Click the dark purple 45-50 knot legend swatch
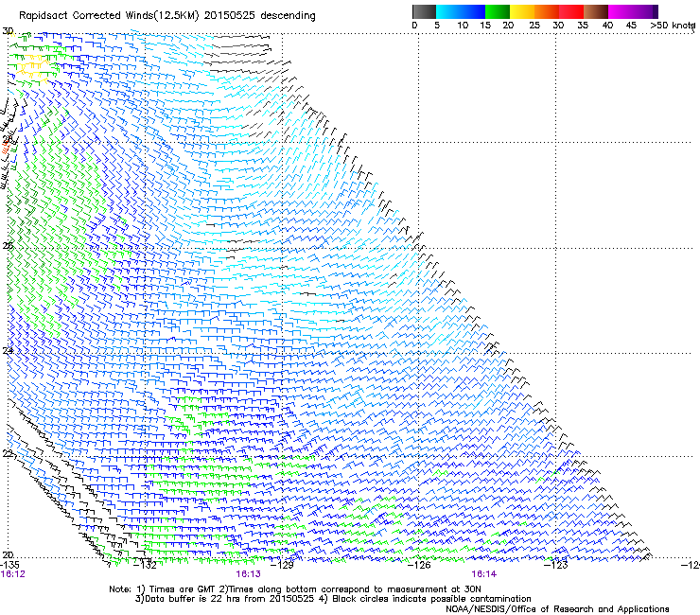 (x=645, y=11)
